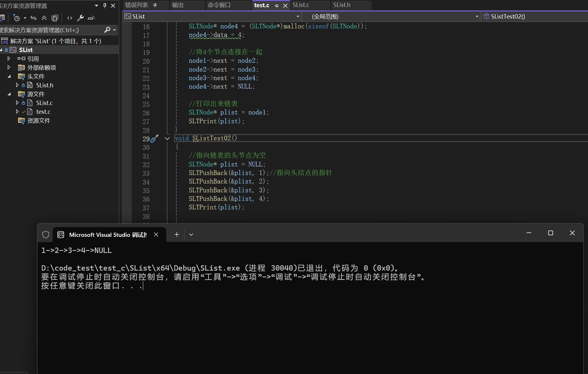Click the references icon next to 引用
This screenshot has width=588, height=374.
tap(21, 59)
